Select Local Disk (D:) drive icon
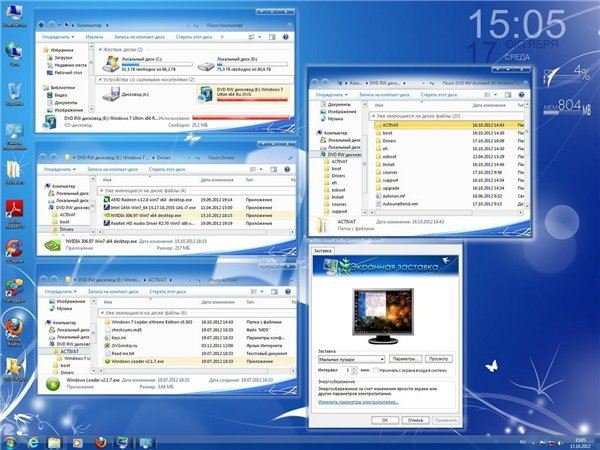 click(x=206, y=66)
